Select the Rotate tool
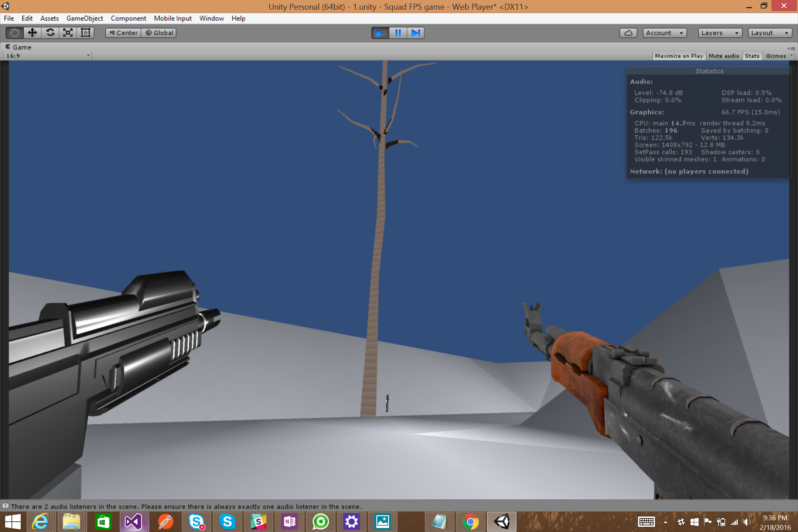 coord(50,33)
